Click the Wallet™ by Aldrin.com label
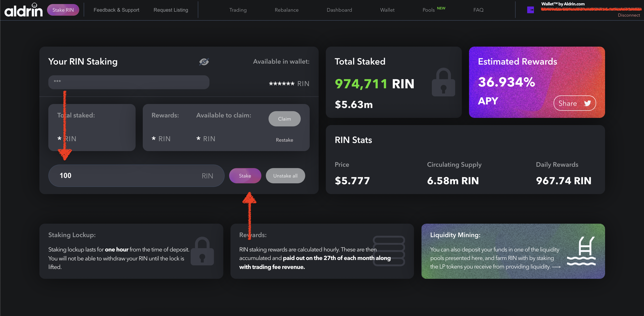 (563, 4)
